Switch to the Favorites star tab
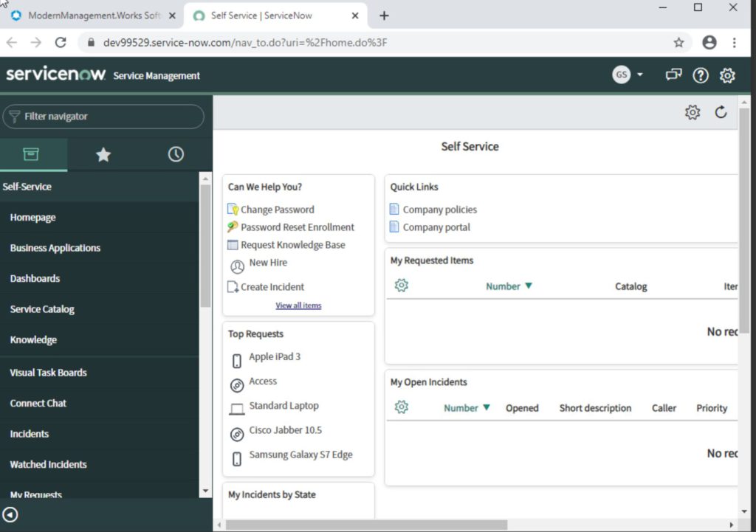 click(103, 154)
